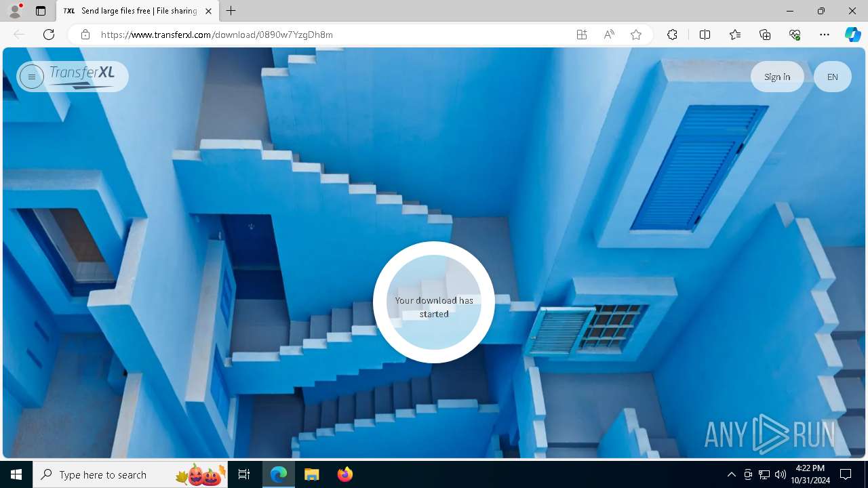The width and height of the screenshot is (868, 488).
Task: Open the clock showing 4:22 PM
Action: coord(810,474)
